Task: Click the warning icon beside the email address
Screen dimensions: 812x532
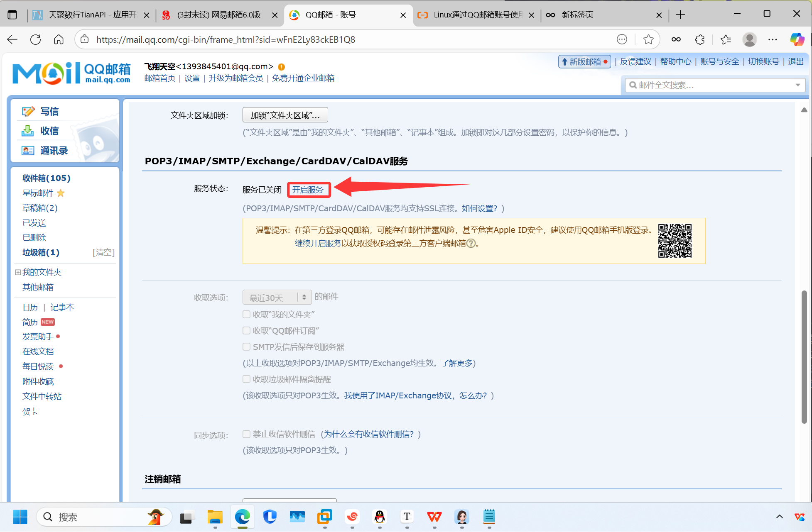Action: [281, 66]
